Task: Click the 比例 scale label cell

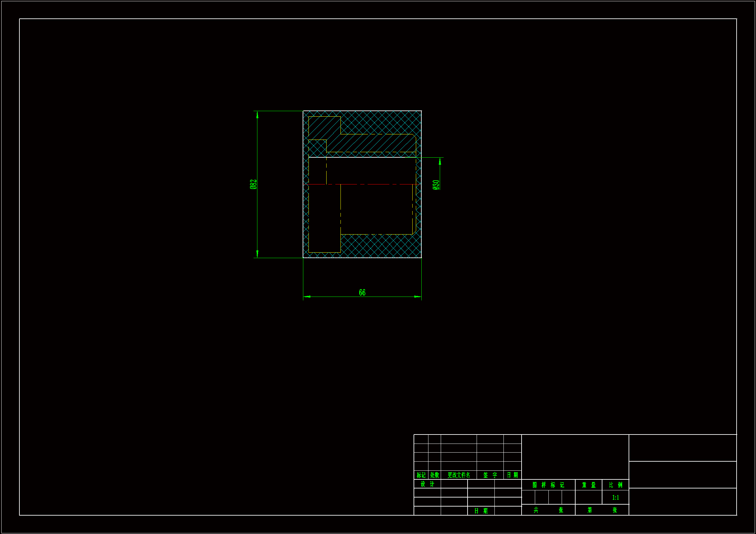Action: 615,485
